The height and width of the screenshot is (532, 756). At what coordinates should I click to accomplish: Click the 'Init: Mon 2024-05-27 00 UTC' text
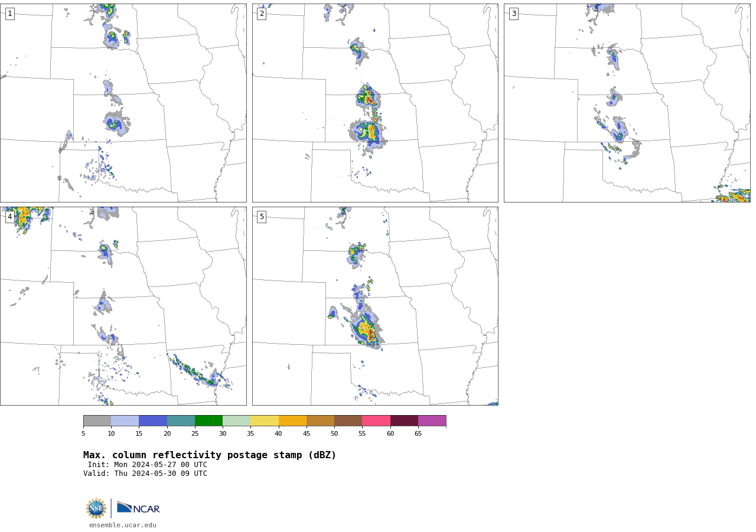[148, 465]
